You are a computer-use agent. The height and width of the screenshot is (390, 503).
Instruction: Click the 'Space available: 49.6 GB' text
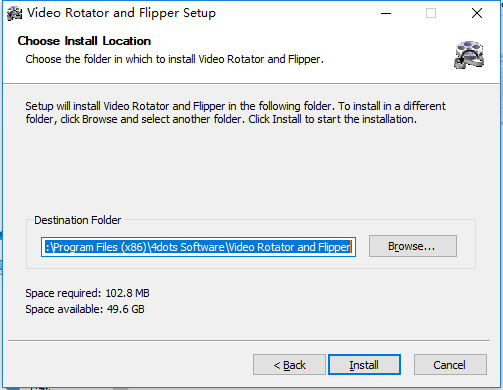point(85,309)
